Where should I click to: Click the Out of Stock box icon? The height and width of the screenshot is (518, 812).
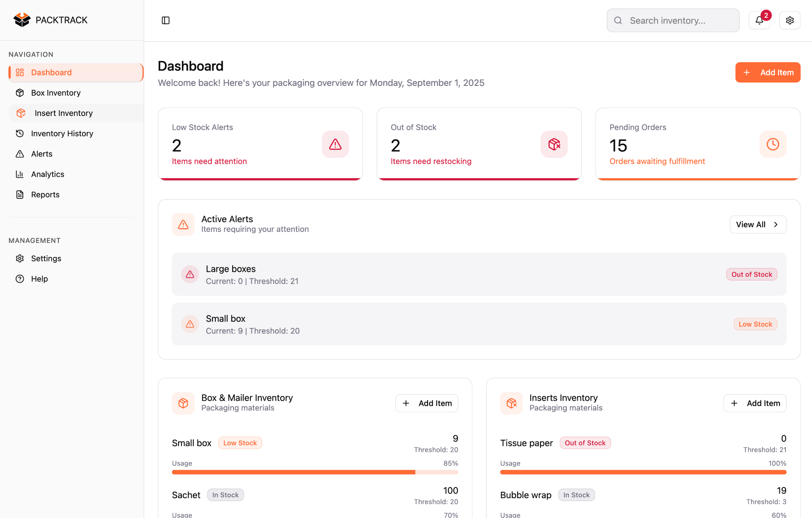(554, 144)
